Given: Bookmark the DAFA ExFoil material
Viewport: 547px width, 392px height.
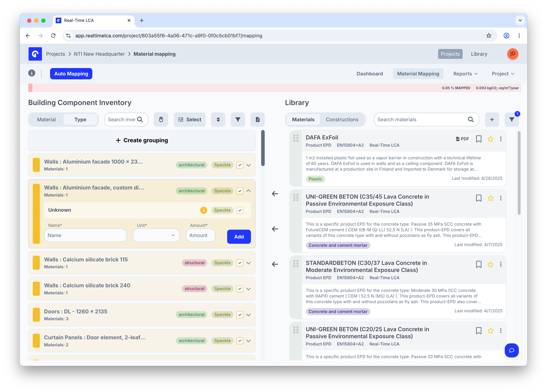Looking at the screenshot, I should 478,139.
